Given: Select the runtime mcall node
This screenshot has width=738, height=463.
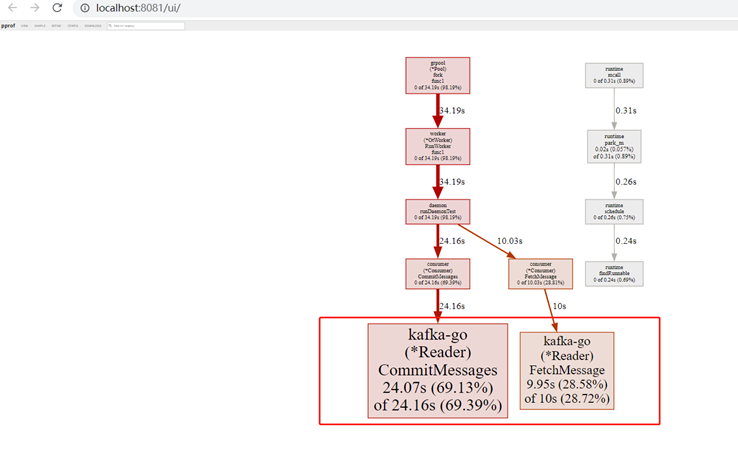Looking at the screenshot, I should pos(614,75).
